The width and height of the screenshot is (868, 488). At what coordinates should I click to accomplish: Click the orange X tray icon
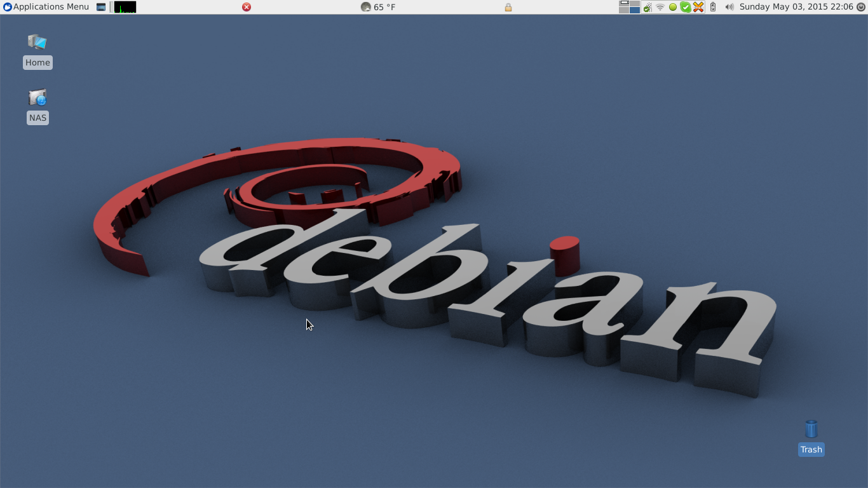(698, 7)
